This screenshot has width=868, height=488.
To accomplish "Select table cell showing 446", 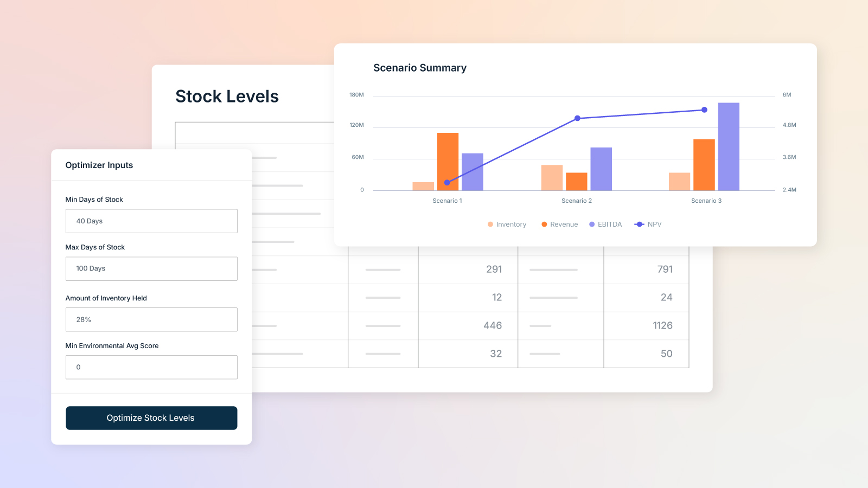I will pyautogui.click(x=468, y=326).
